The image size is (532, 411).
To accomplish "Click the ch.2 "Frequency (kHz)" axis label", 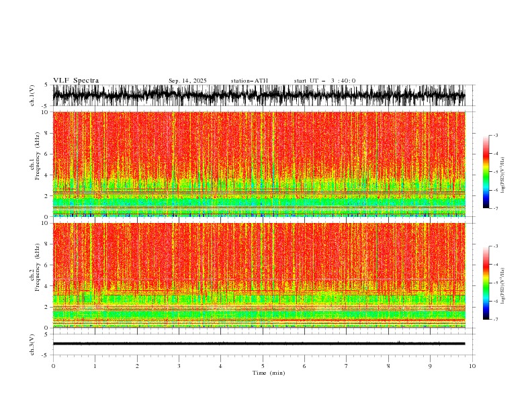I will (38, 267).
